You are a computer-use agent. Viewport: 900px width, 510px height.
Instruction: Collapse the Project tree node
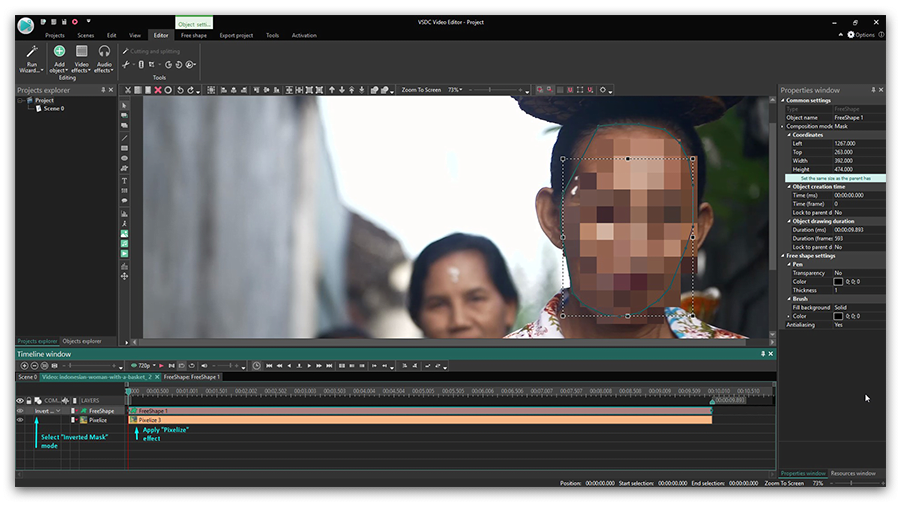coord(21,100)
